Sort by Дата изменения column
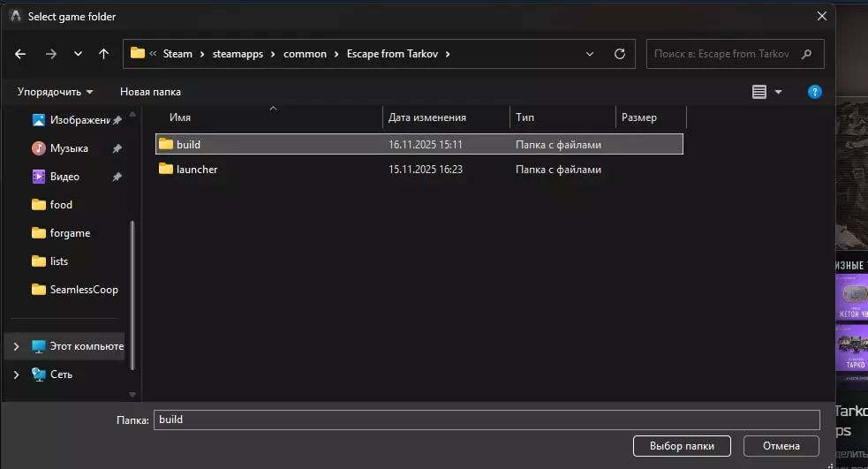This screenshot has width=868, height=469. coord(426,117)
